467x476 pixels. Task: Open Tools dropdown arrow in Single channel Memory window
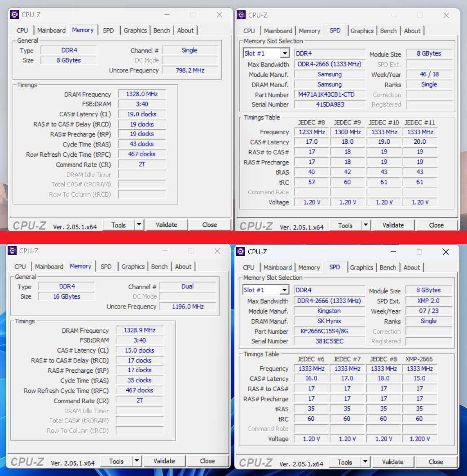(139, 225)
